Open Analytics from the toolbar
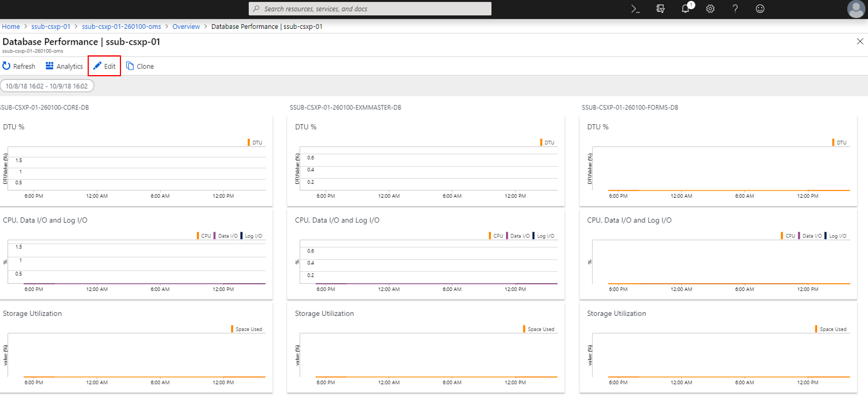Image resolution: width=868 pixels, height=400 pixels. point(64,66)
